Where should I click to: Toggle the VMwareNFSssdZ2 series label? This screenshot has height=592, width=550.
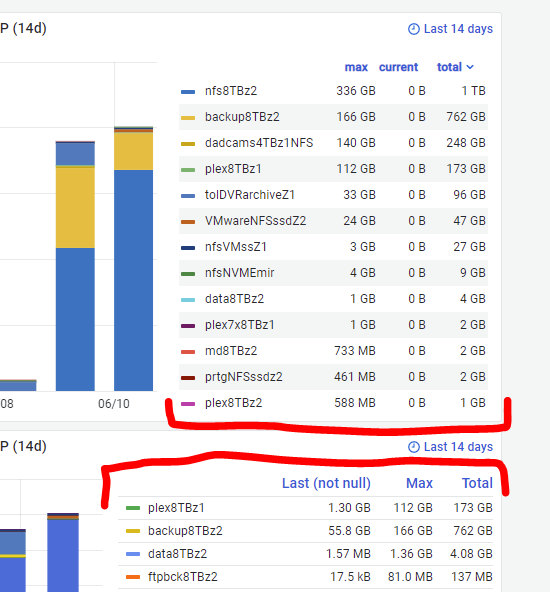pos(255,221)
